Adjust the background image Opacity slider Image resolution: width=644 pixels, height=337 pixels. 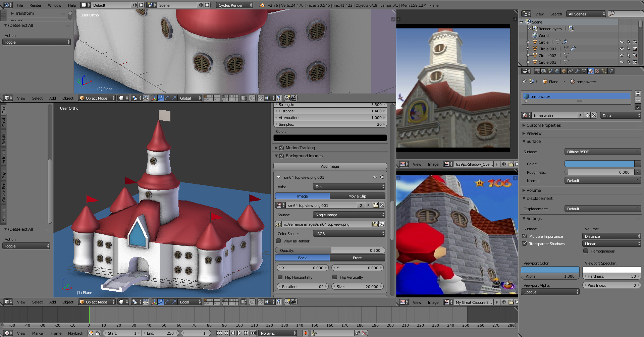(330, 250)
